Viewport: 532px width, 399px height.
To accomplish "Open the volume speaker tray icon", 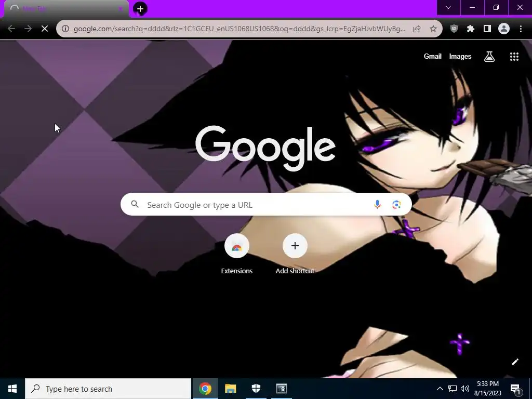I will pyautogui.click(x=465, y=389).
